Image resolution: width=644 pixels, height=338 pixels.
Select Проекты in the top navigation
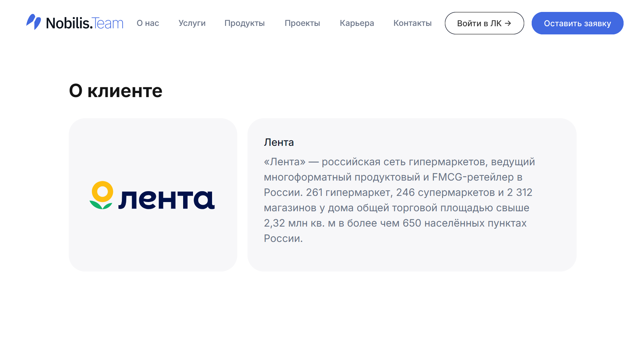302,23
